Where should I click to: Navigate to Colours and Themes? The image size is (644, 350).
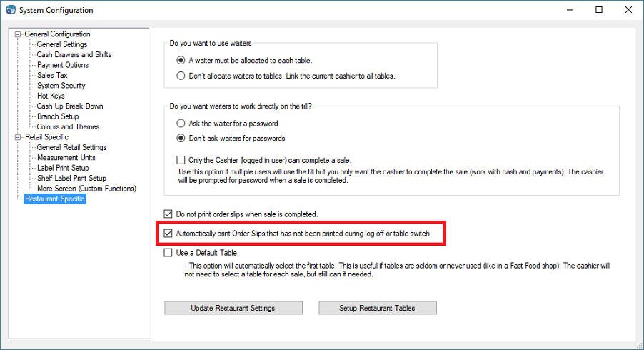tap(68, 126)
